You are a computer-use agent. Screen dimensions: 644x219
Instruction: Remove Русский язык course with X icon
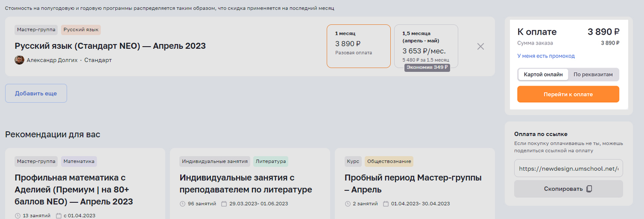pyautogui.click(x=480, y=47)
